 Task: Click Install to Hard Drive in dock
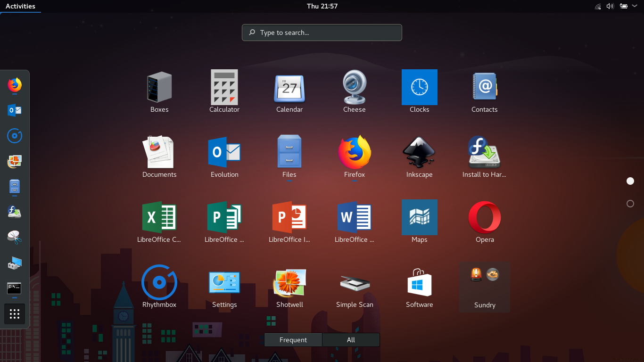15,212
